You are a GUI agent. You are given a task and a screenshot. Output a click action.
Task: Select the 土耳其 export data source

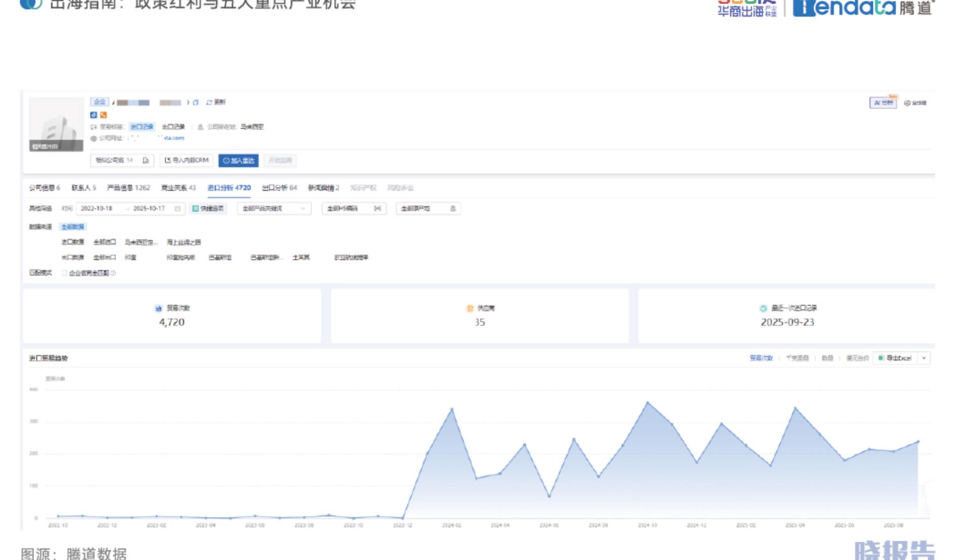coord(301,257)
